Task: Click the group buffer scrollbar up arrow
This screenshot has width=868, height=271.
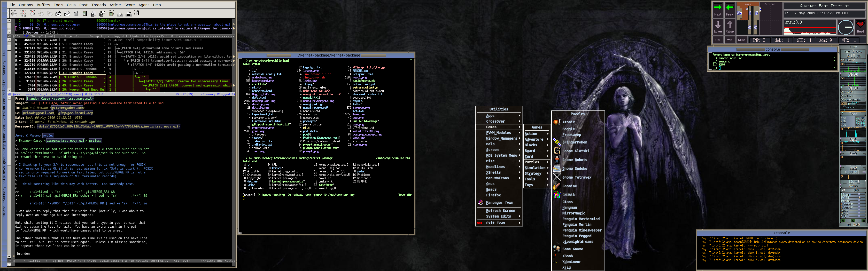Action: pos(9,21)
